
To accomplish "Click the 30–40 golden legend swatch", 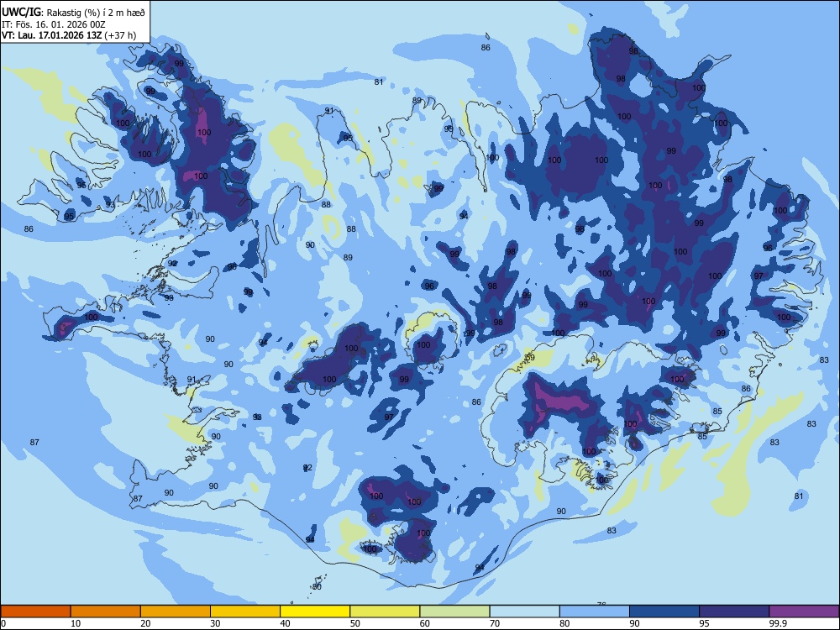I will [x=245, y=612].
